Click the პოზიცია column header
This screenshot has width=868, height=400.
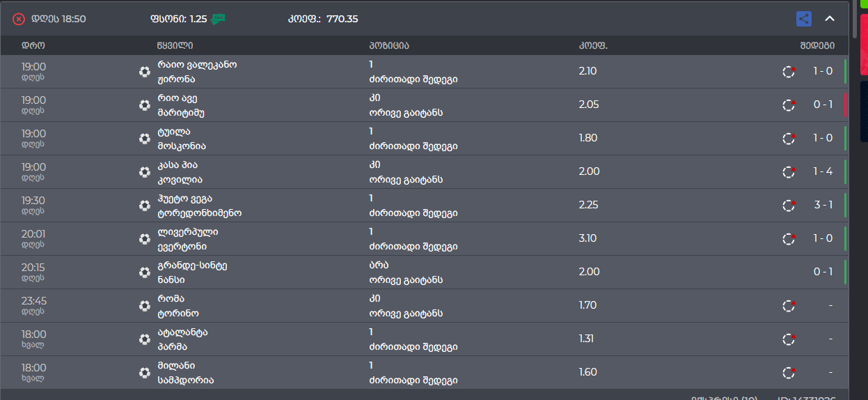tap(388, 46)
